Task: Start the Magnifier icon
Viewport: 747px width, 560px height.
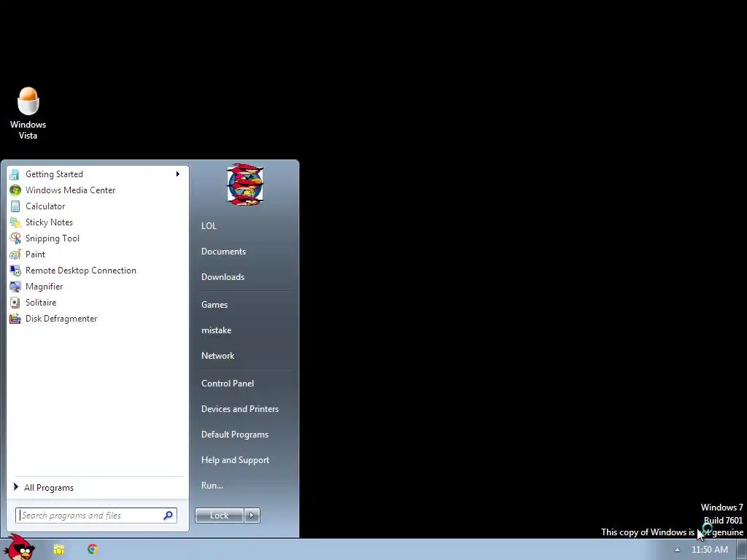Action: click(x=15, y=287)
